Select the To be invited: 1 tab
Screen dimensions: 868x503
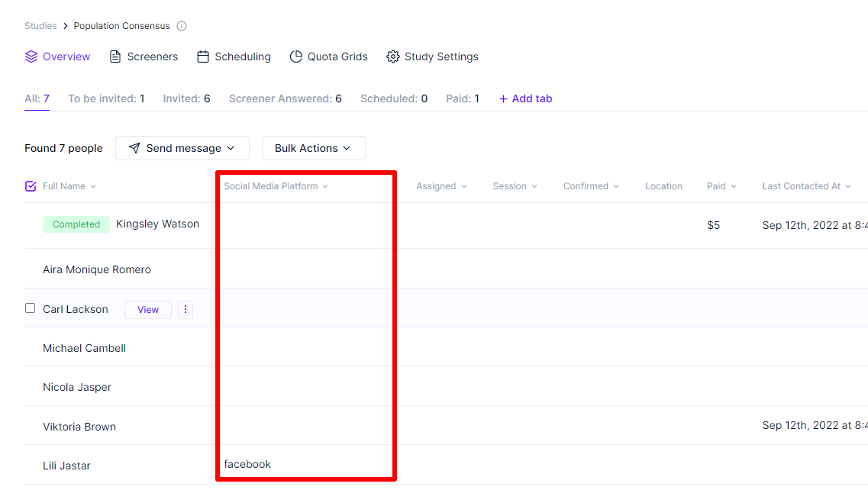click(106, 98)
